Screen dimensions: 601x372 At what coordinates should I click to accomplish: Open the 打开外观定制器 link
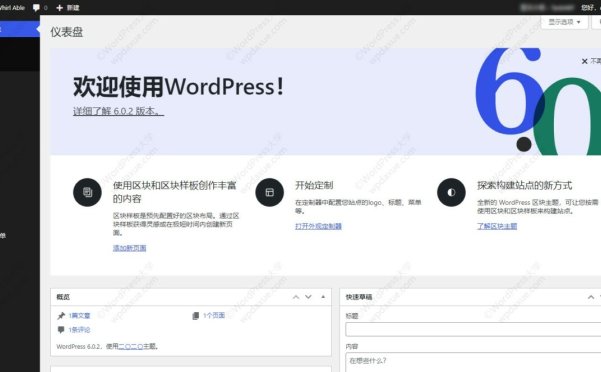point(318,226)
